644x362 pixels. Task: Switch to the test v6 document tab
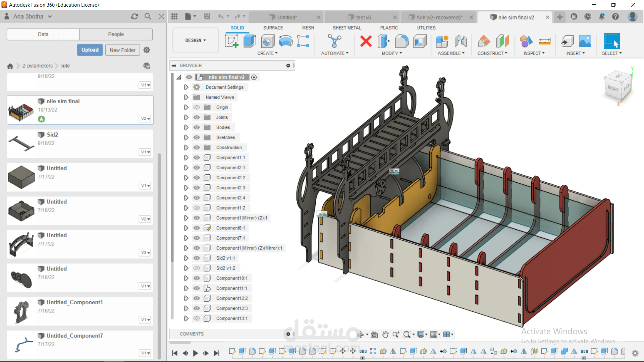coord(363,17)
